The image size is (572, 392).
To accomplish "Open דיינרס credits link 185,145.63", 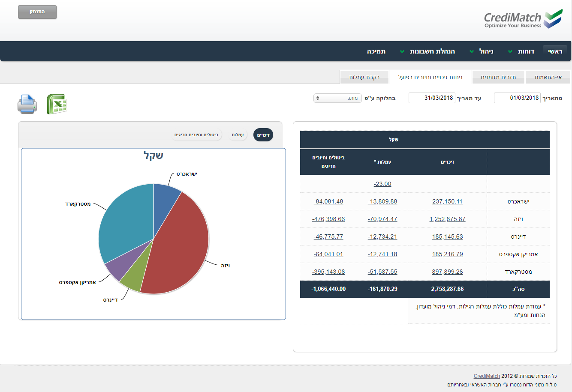I will pos(447,236).
